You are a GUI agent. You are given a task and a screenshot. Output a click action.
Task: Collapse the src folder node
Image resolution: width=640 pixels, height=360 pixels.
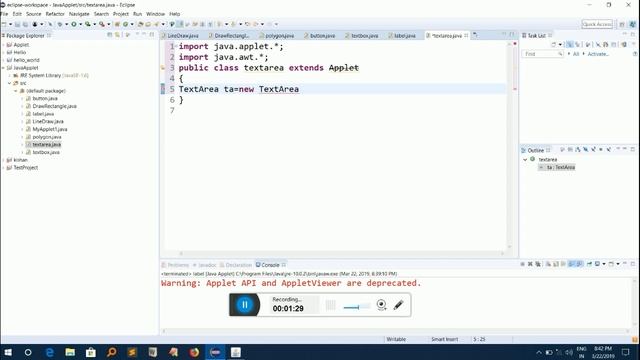pyautogui.click(x=10, y=83)
